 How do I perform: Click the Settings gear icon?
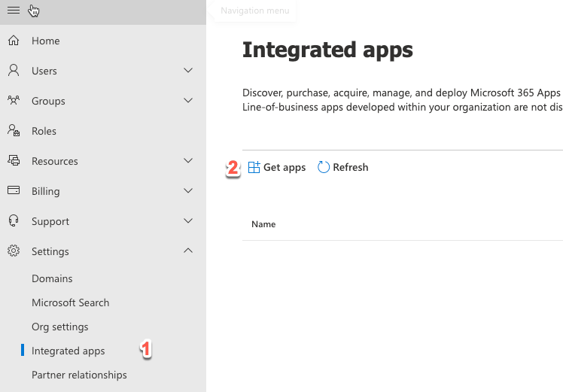[x=14, y=251]
